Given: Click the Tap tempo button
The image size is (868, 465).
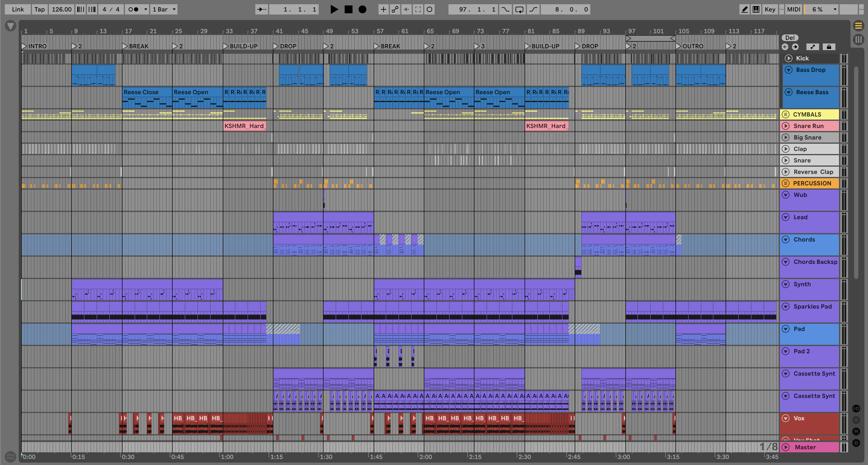Looking at the screenshot, I should click(x=40, y=9).
